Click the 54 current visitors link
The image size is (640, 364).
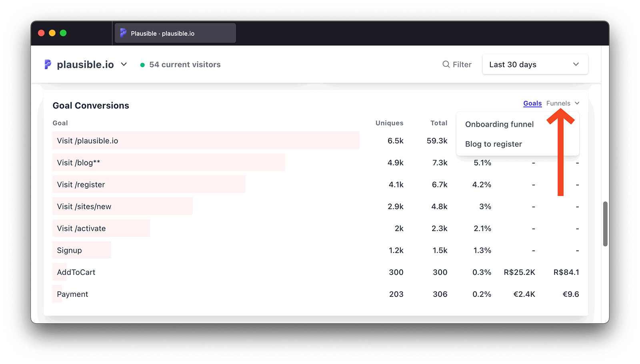tap(184, 65)
